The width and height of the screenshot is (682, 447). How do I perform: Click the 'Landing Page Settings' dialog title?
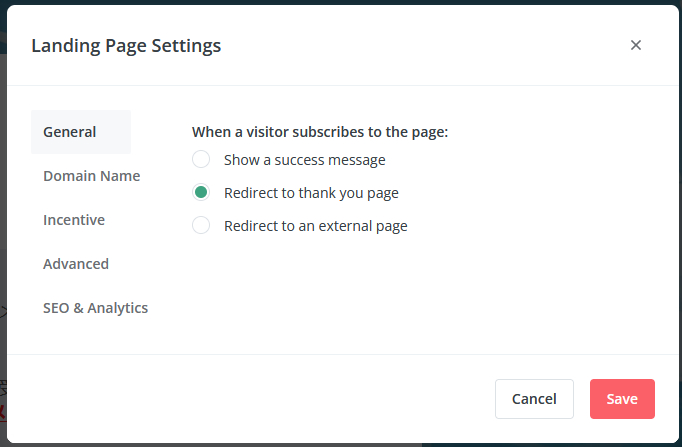(x=126, y=45)
